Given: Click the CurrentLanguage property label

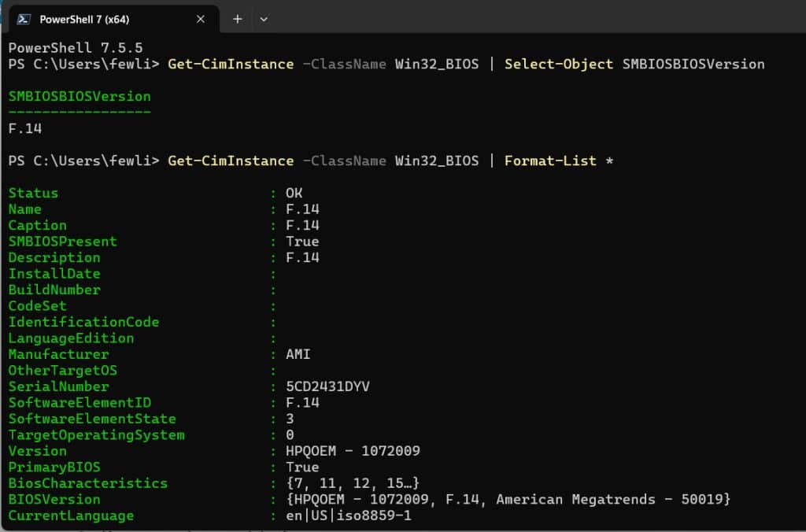Looking at the screenshot, I should click(x=72, y=515).
